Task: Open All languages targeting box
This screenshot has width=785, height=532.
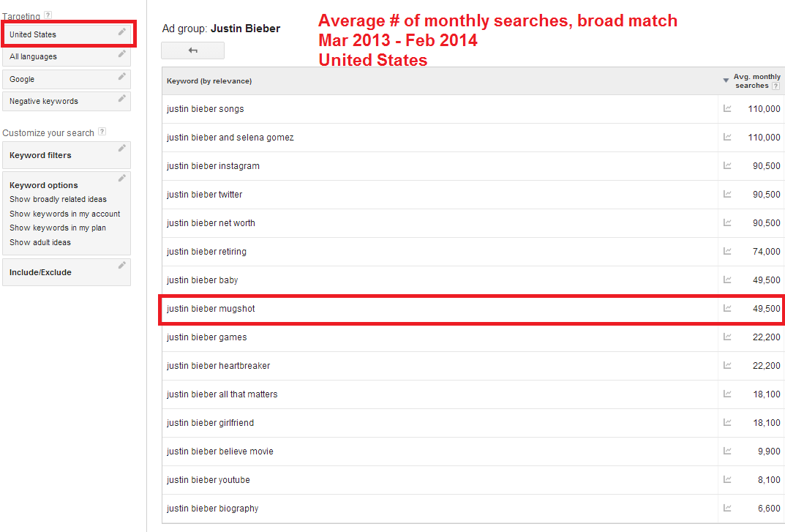Action: pyautogui.click(x=67, y=56)
